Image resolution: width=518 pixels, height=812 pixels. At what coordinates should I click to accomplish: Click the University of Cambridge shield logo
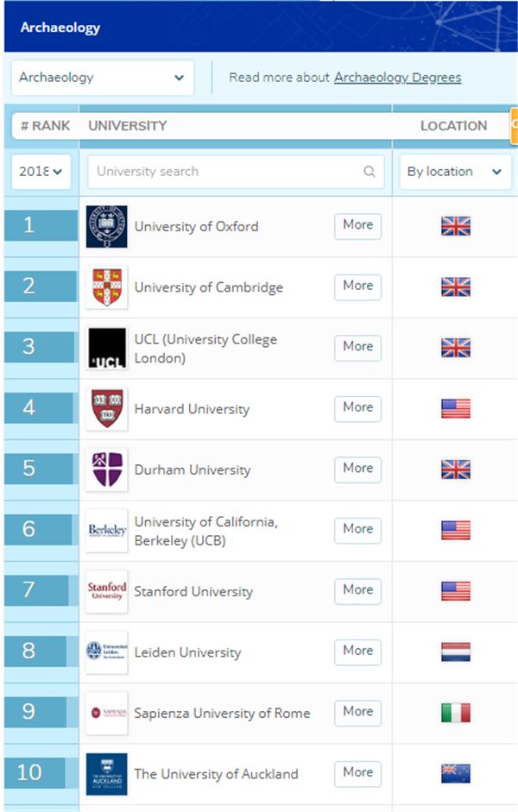coord(107,287)
